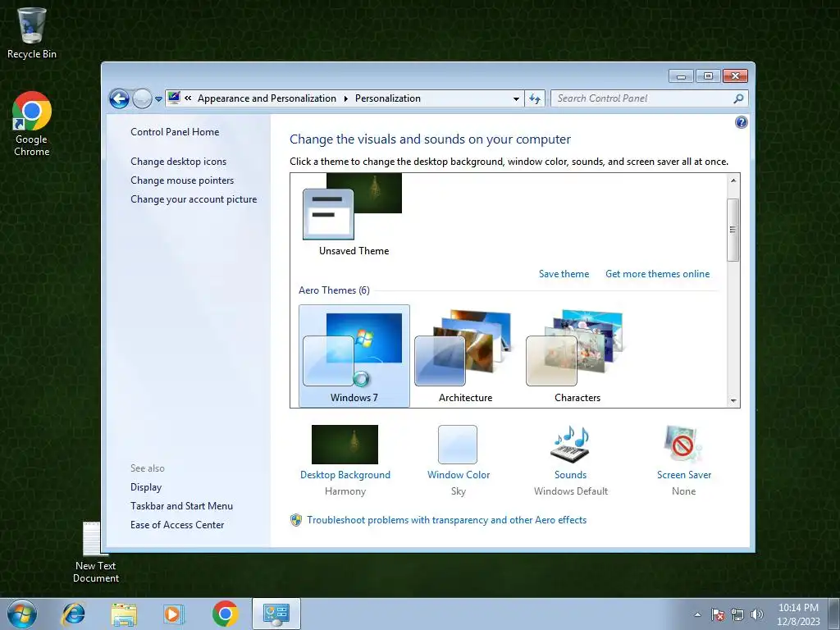Open the Windows Start button

22,614
